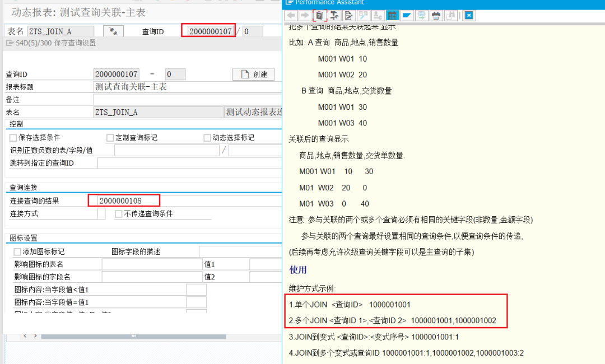This screenshot has width=605, height=364.
Task: Click the text '3.JOIN到变式' line
Action: 374,337
